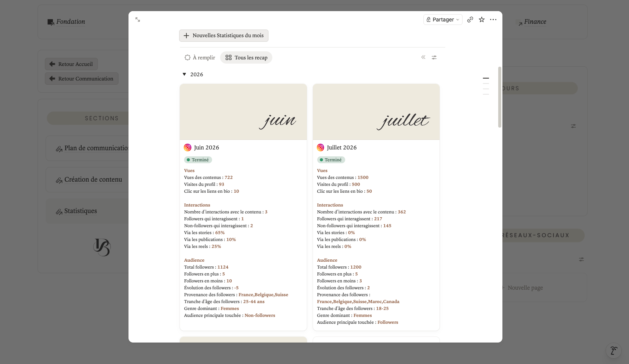Click Juillet Tranche d'âge value 18-25
This screenshot has height=364, width=629.
tap(382, 308)
